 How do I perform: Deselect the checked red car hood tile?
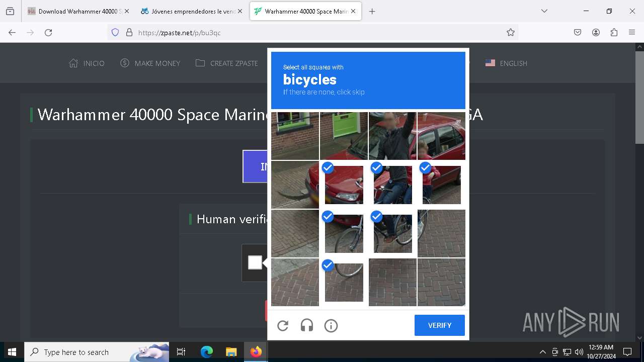coord(344,185)
